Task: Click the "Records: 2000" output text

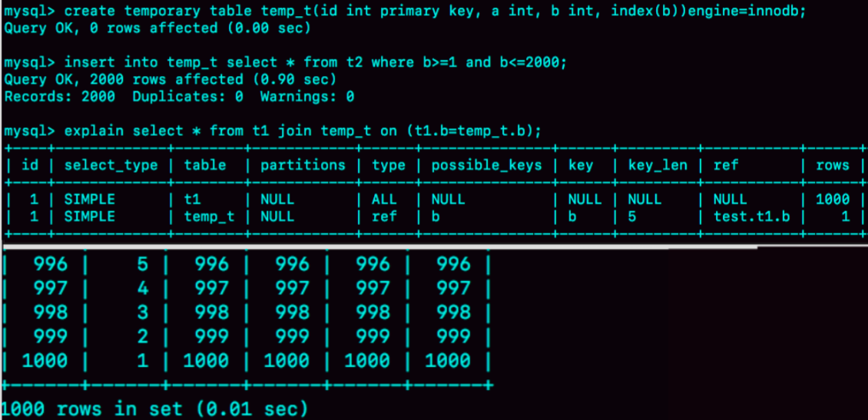Action: coord(60,97)
